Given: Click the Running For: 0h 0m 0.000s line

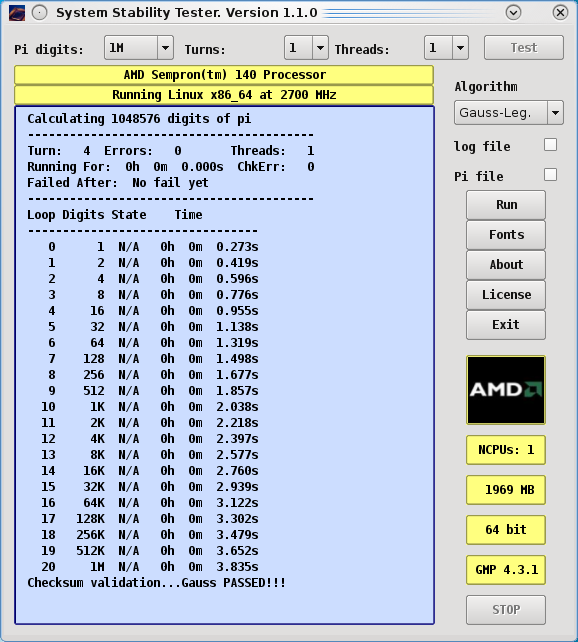Looking at the screenshot, I should 125,167.
